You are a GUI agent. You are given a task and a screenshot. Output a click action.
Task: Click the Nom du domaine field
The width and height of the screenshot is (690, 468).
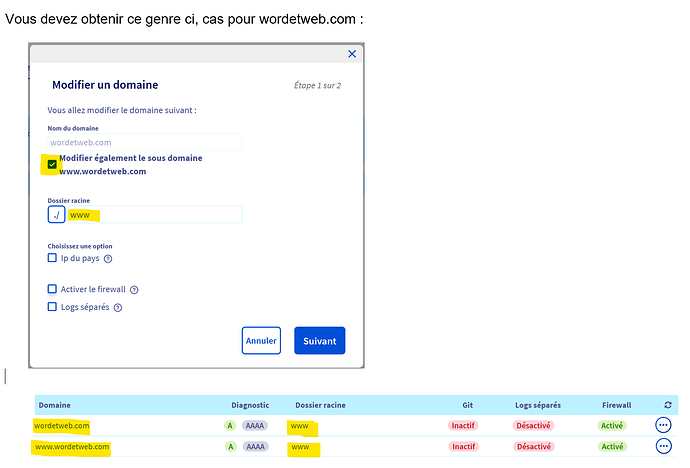pyautogui.click(x=144, y=142)
